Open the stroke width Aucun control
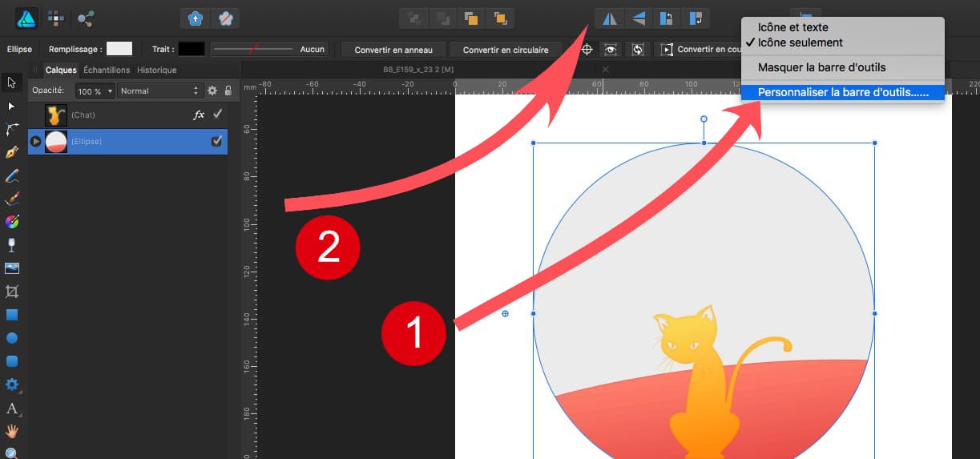The image size is (980, 459). click(269, 49)
